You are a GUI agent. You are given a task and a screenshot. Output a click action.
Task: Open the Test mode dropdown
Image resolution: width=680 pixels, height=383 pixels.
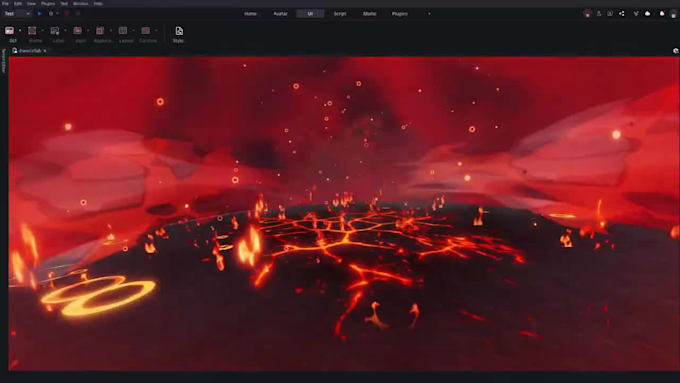point(17,14)
